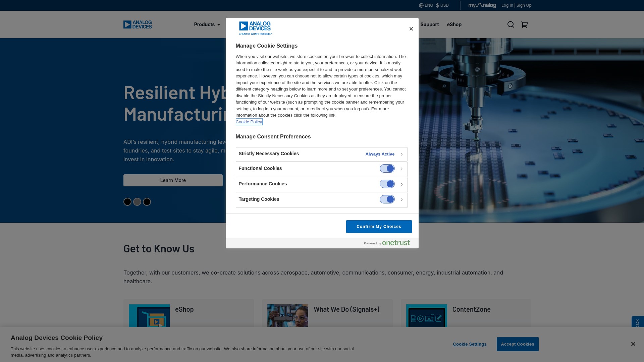
Task: Change currency via USD selector
Action: point(442,5)
